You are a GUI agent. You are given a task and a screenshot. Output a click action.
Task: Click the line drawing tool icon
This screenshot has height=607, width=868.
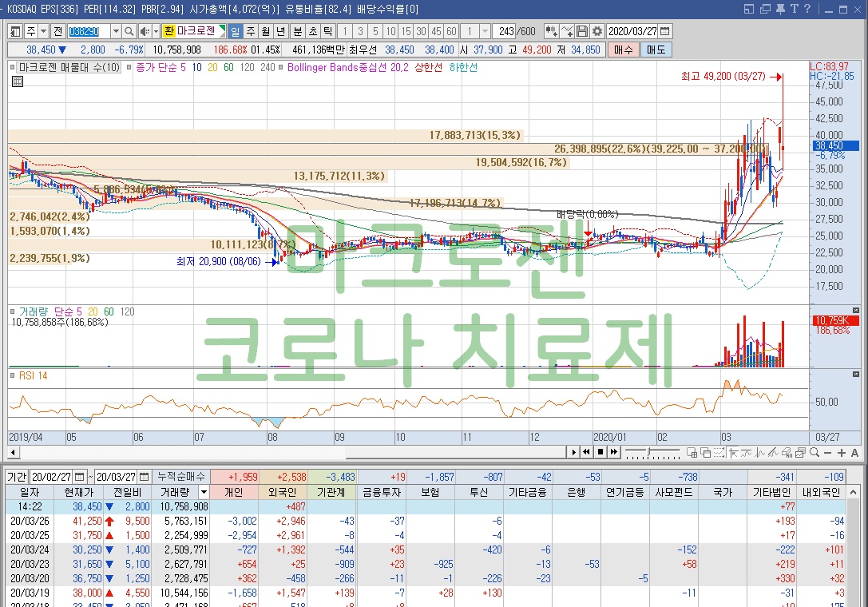[567, 31]
